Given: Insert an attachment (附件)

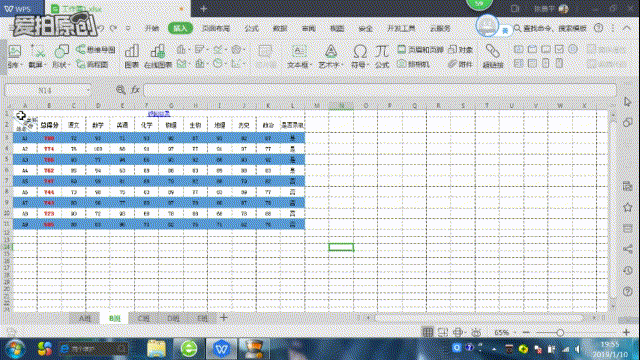Looking at the screenshot, I should 460,64.
